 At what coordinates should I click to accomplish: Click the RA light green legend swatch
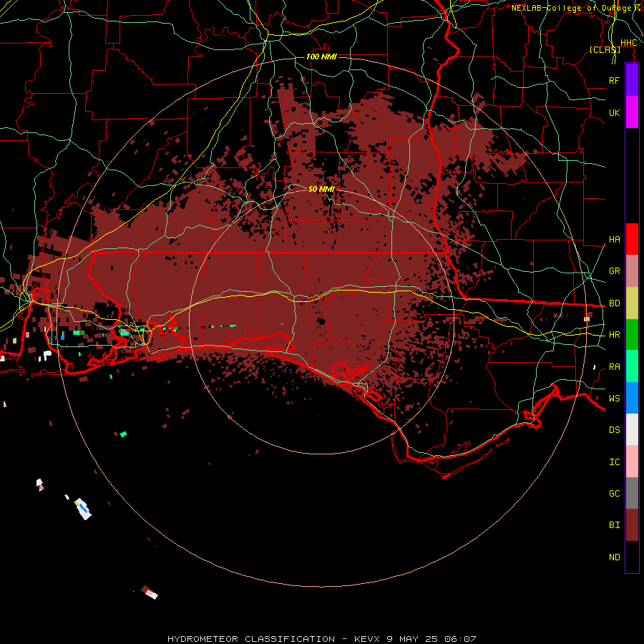[632, 366]
